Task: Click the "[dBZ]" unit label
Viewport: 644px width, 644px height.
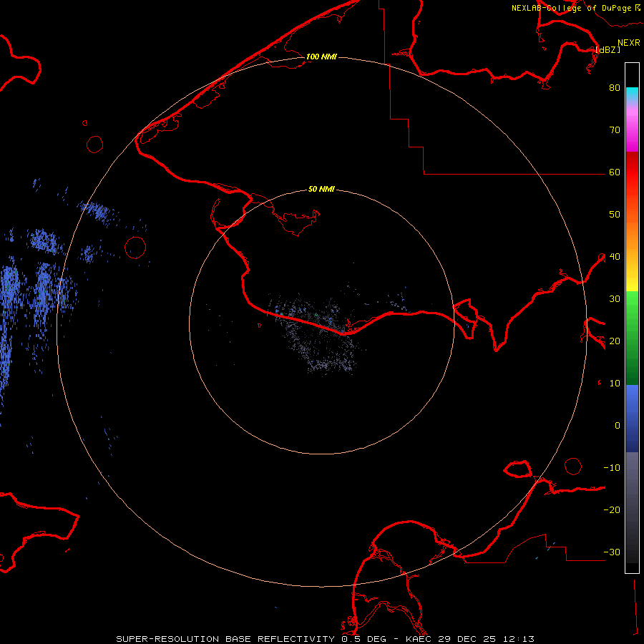Action: tap(608, 49)
